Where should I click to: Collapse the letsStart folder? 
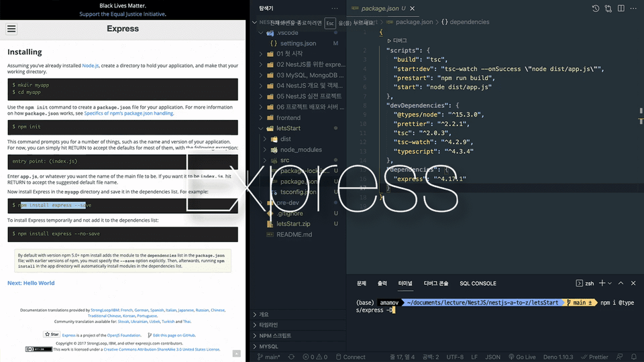click(x=261, y=128)
